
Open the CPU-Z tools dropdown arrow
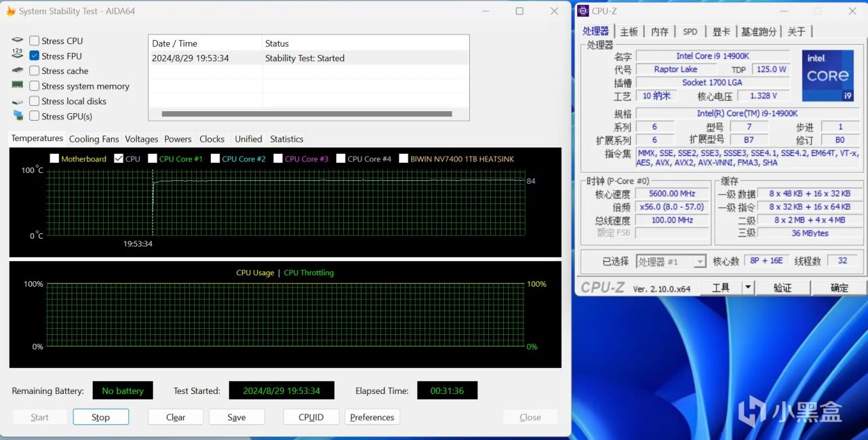748,287
